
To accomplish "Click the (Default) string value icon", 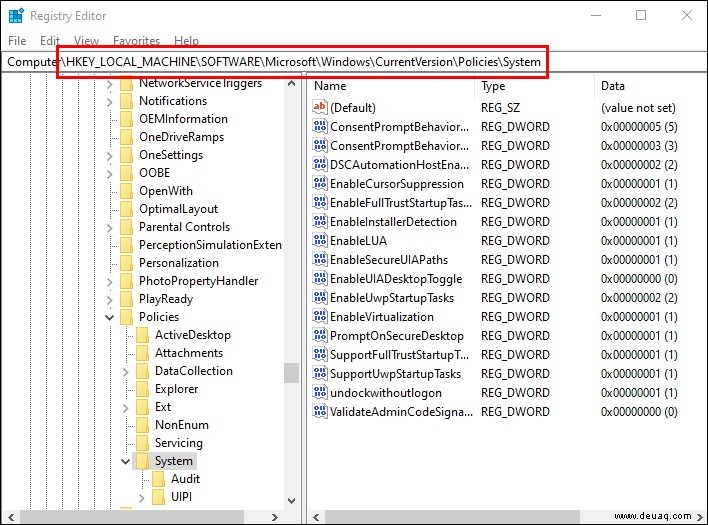I will pos(320,107).
